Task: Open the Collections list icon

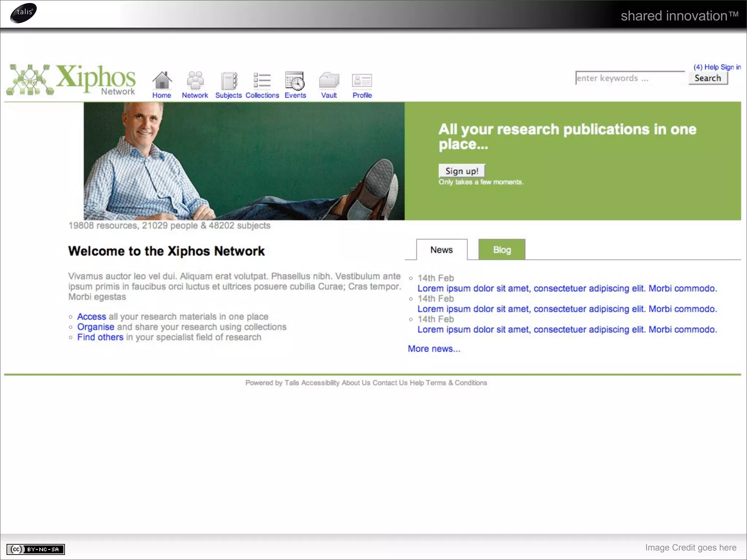Action: pyautogui.click(x=262, y=80)
